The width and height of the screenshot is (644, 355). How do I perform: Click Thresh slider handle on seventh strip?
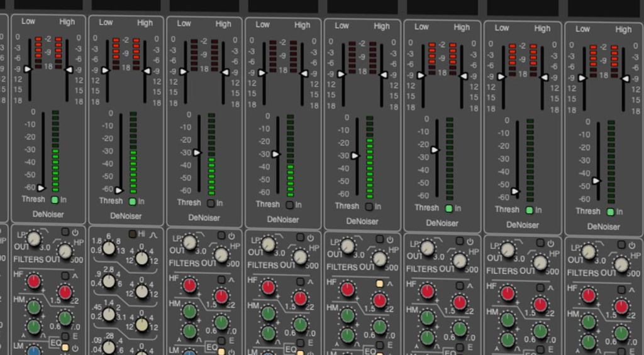tap(516, 191)
